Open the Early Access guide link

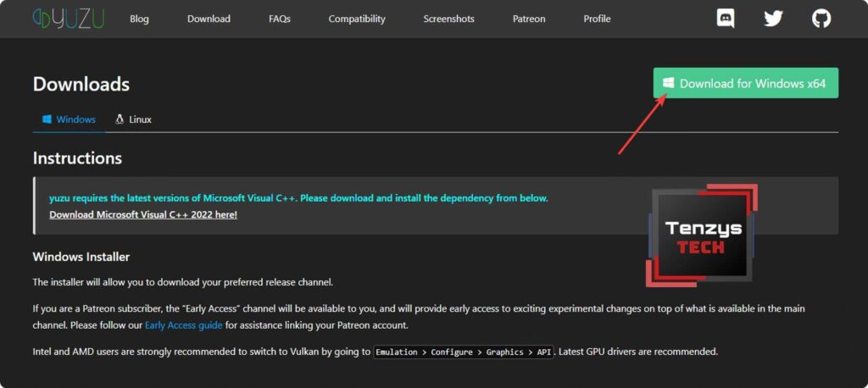coord(184,325)
